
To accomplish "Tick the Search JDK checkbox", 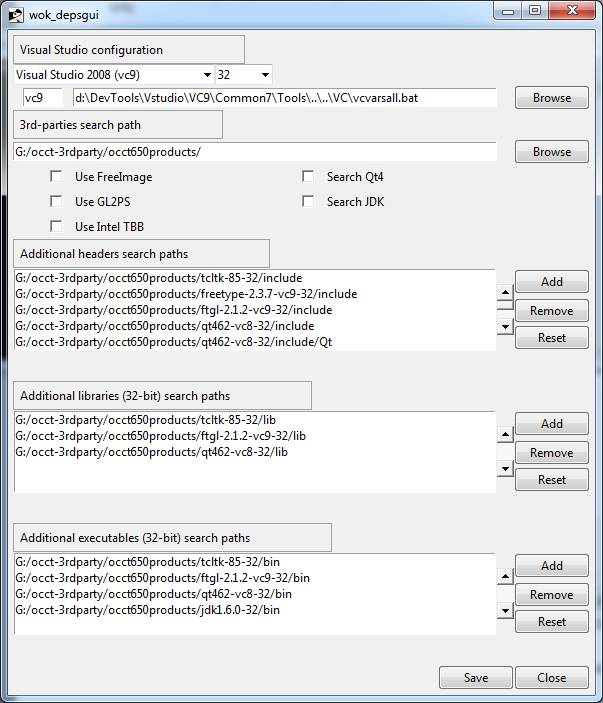I will pyautogui.click(x=309, y=202).
